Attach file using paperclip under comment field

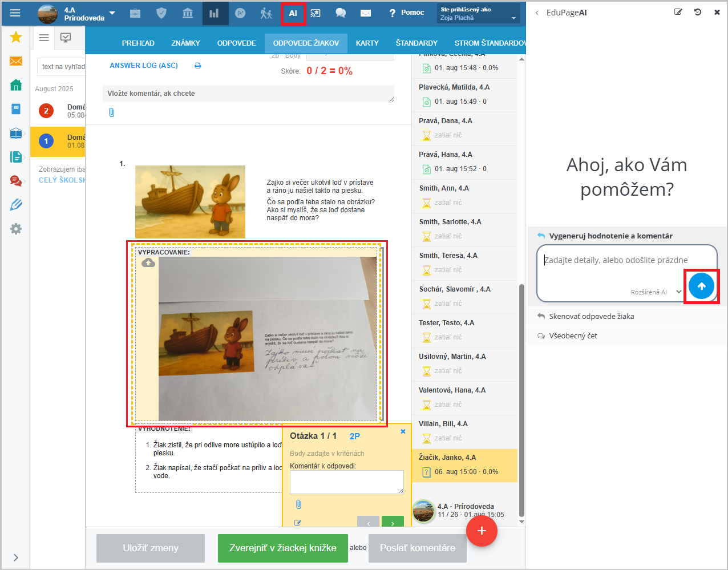click(x=112, y=112)
